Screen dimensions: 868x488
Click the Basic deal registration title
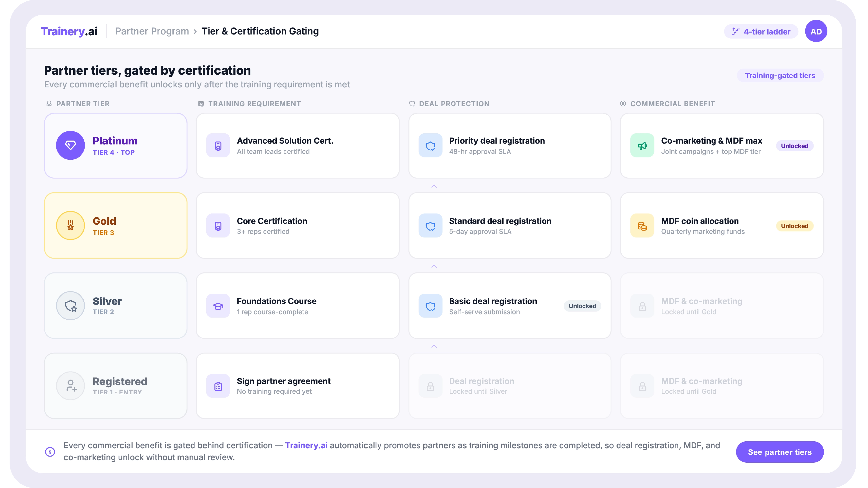point(493,301)
